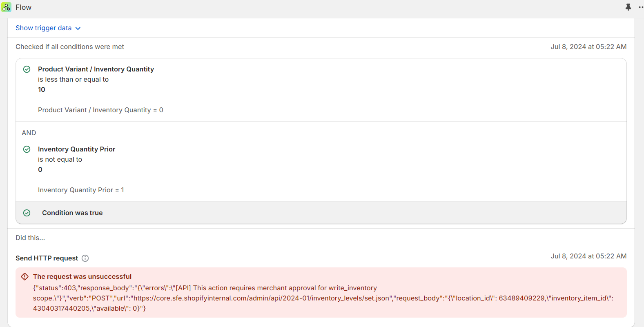The width and height of the screenshot is (644, 327).
Task: Click The request was unsuccessful error heading
Action: coord(82,277)
